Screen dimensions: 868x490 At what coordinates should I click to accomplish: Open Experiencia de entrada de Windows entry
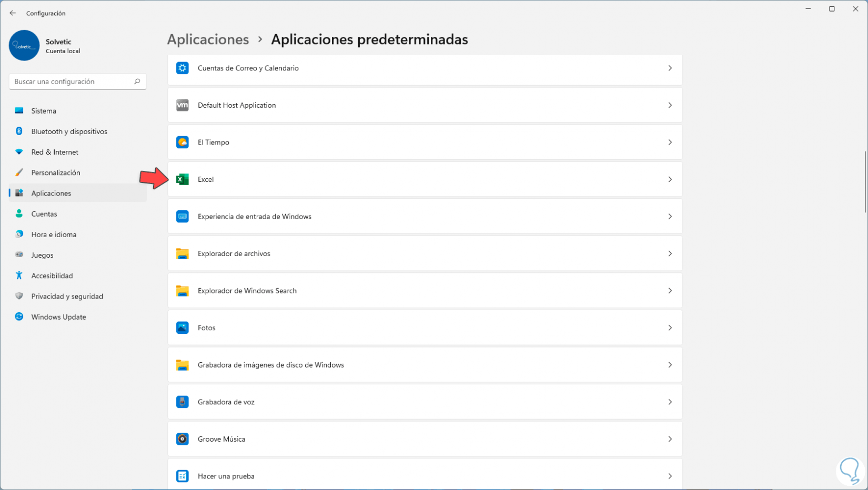click(255, 217)
